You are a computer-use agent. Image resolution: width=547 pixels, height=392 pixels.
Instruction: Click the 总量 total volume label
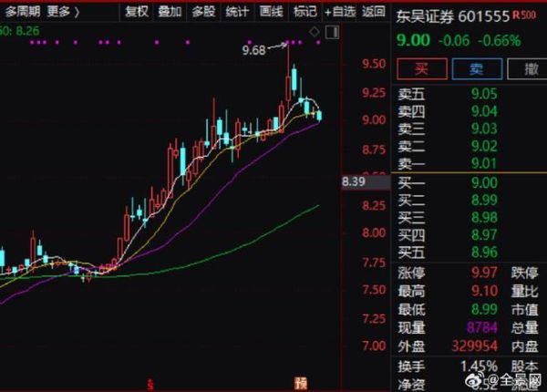[x=525, y=328]
